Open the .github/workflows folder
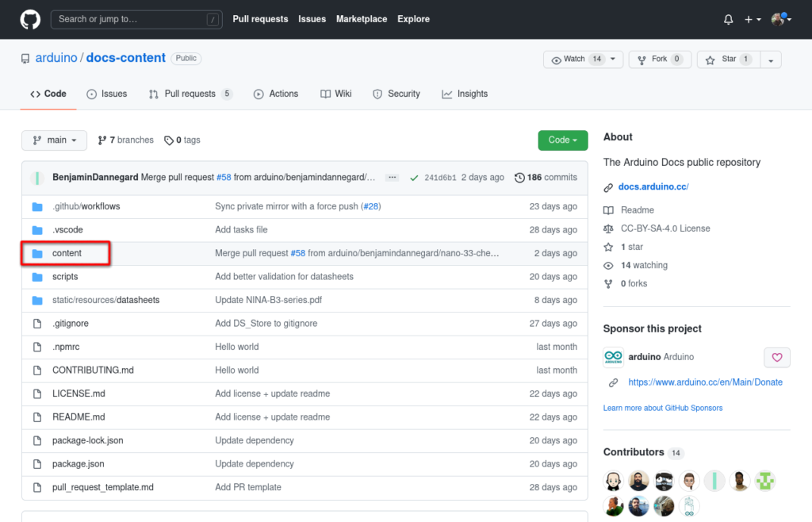Image resolution: width=812 pixels, height=522 pixels. pyautogui.click(x=86, y=206)
